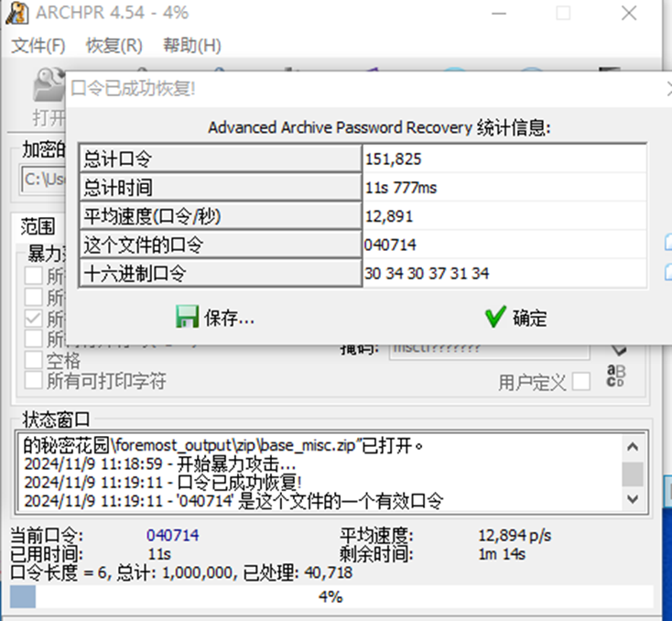The image size is (672, 621).
Task: Click the 这个文件的口令 row label
Action: point(221,245)
